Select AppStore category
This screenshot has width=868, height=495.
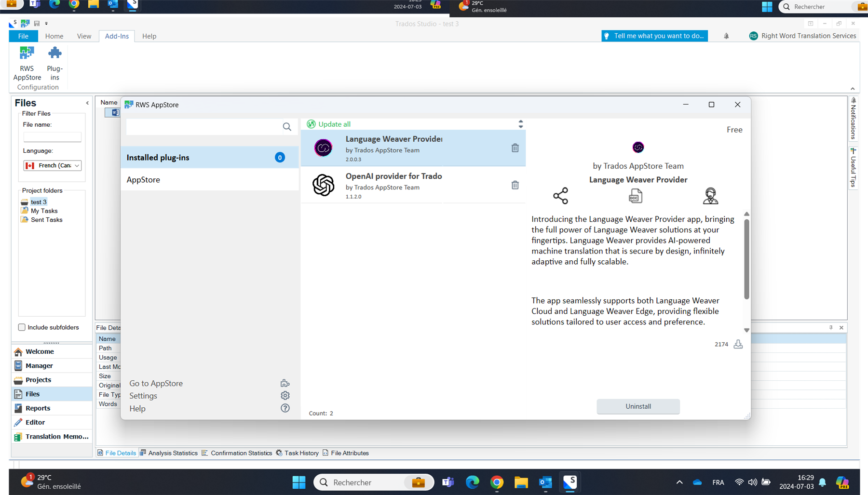coord(210,179)
